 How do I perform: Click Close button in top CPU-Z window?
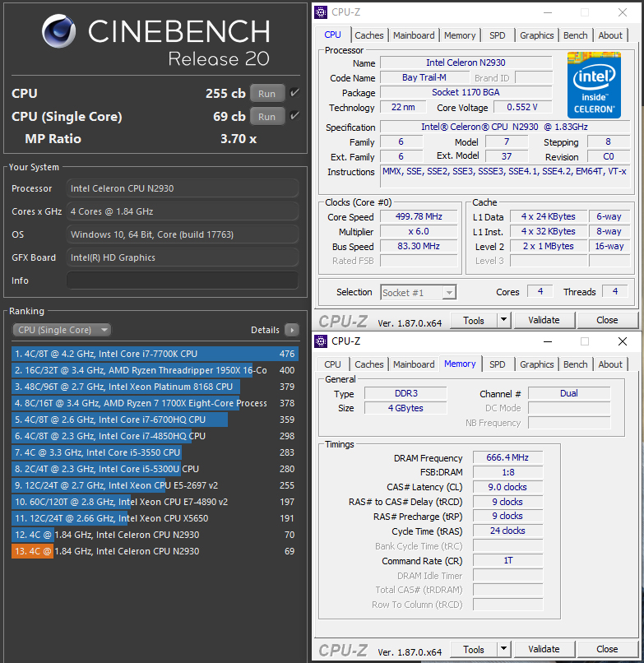point(607,320)
